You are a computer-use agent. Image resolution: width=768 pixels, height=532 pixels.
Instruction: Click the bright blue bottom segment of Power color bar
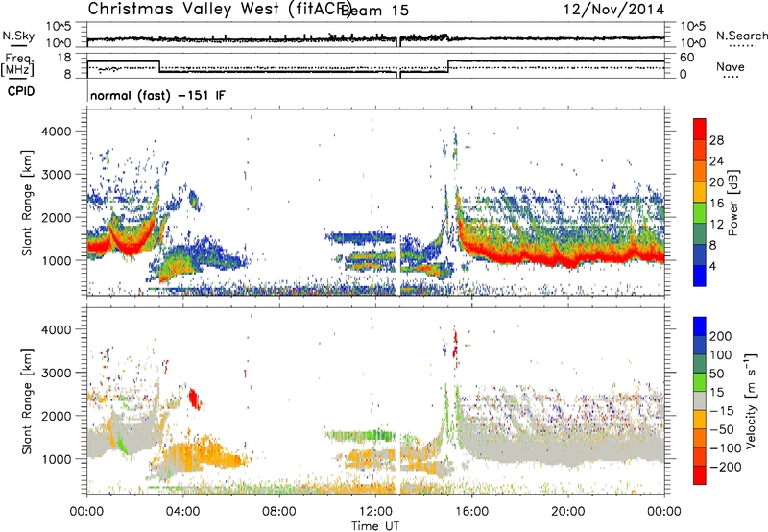pos(700,277)
